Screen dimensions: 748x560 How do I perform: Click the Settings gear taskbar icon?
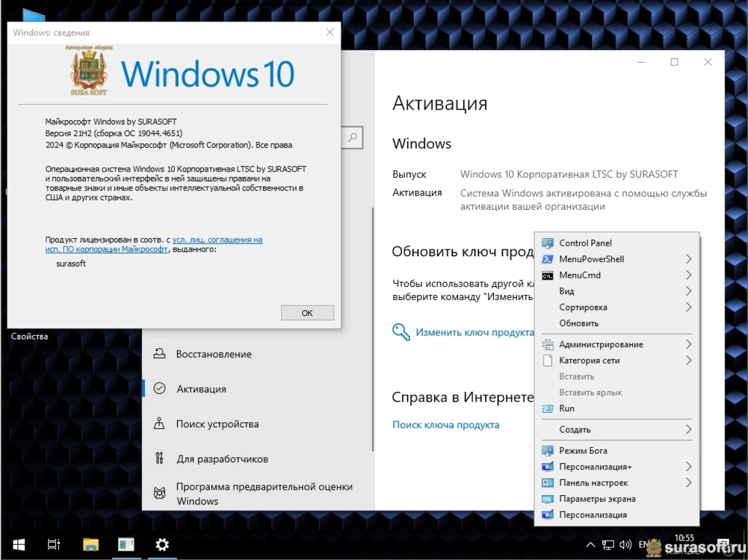pos(162,545)
